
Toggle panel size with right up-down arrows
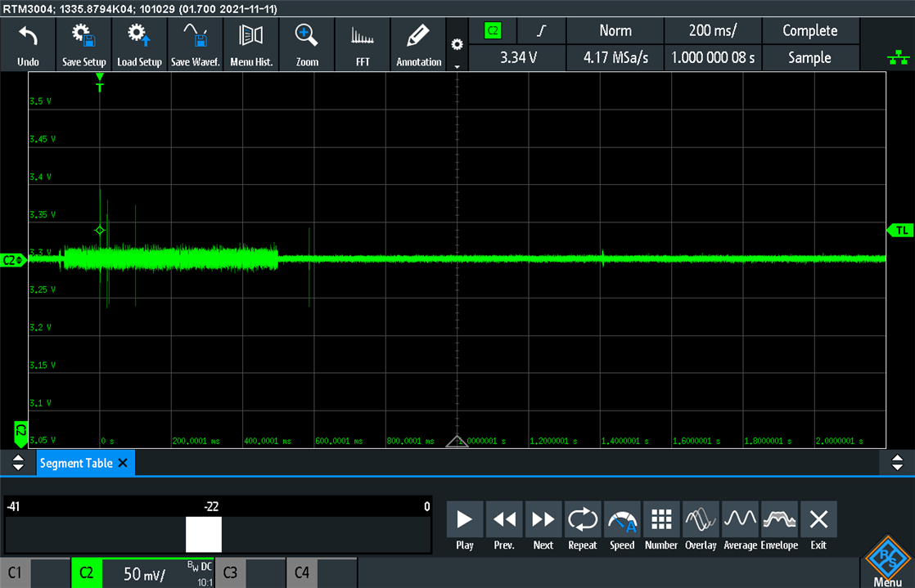pyautogui.click(x=898, y=463)
